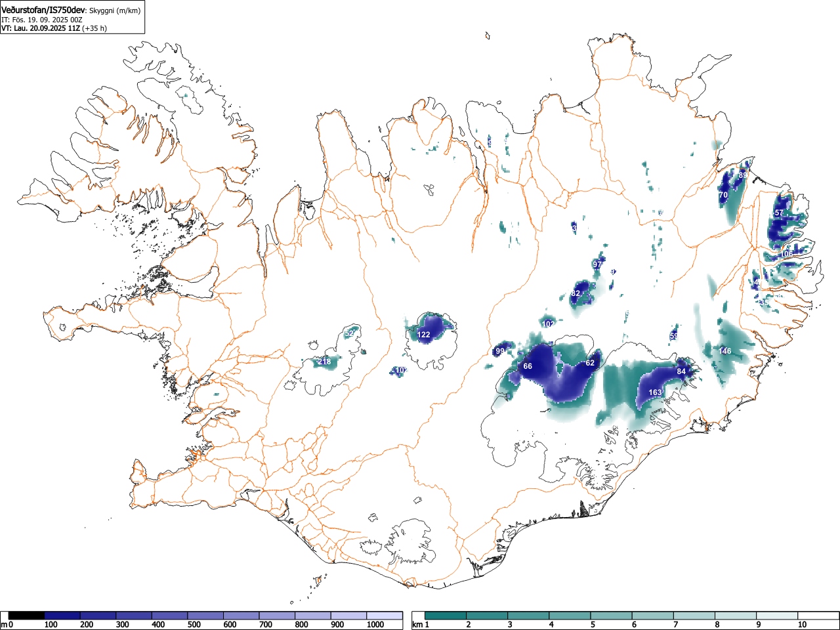
Task: Click the 59 value label
Action: click(674, 336)
